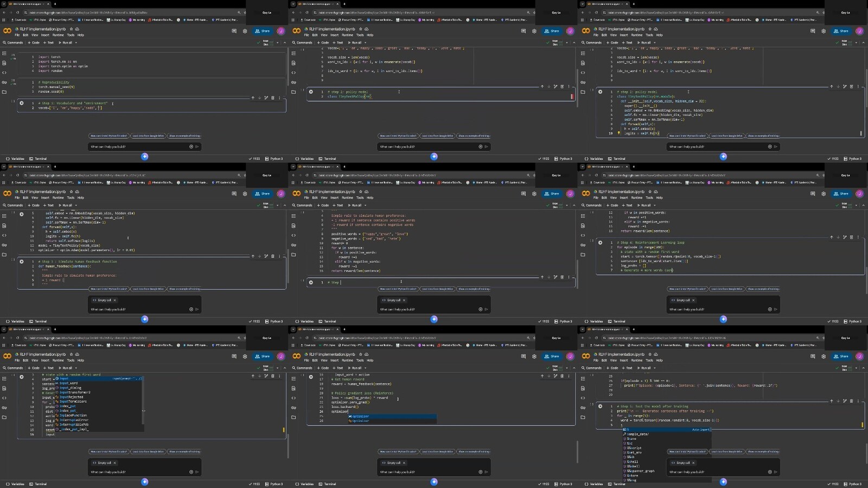This screenshot has width=868, height=488.
Task: Delete the "Step 4: Reinforcement Learning loop" cell
Action: [x=851, y=237]
